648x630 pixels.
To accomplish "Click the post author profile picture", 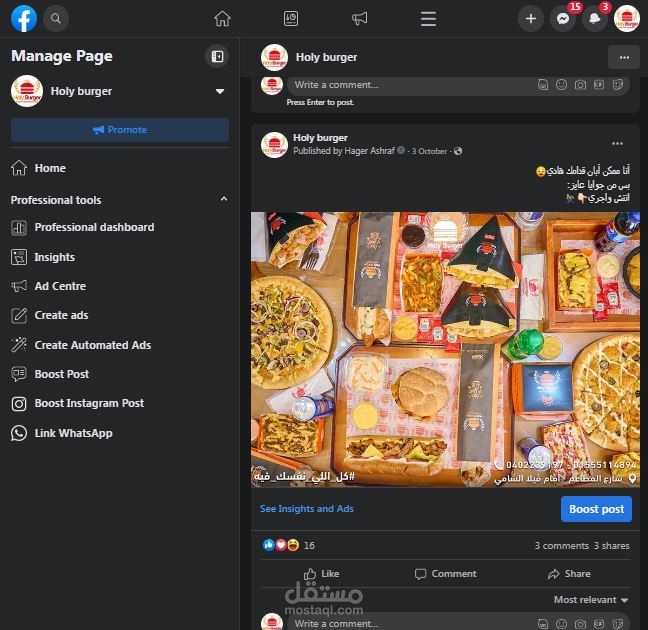I will pos(274,145).
